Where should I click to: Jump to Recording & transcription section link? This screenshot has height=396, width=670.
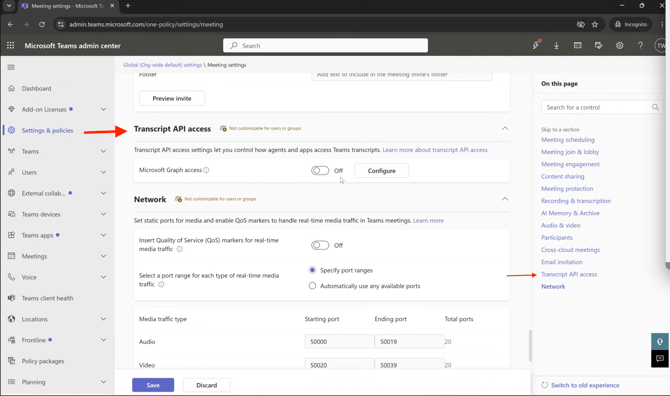click(576, 201)
